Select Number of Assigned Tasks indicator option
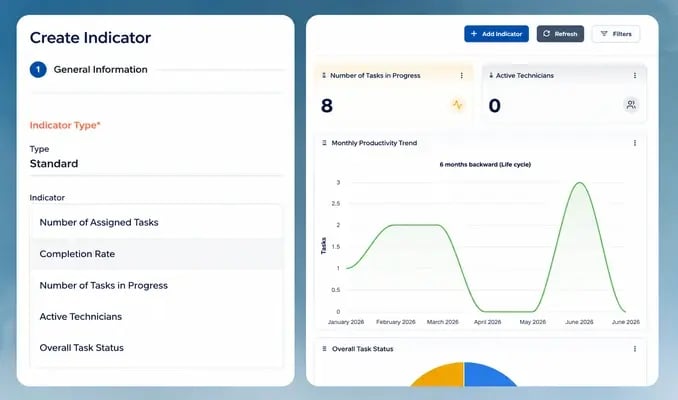This screenshot has height=400, width=678. point(157,222)
